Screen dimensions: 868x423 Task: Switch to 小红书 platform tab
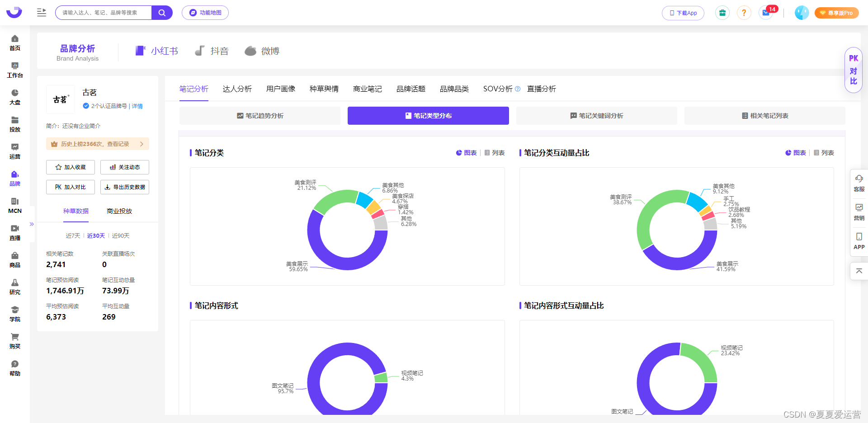tap(156, 51)
